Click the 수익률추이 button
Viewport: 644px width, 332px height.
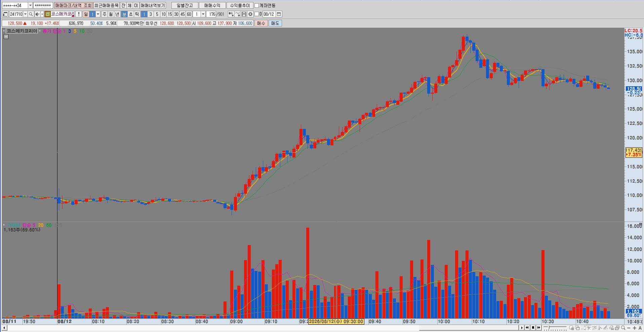(240, 5)
